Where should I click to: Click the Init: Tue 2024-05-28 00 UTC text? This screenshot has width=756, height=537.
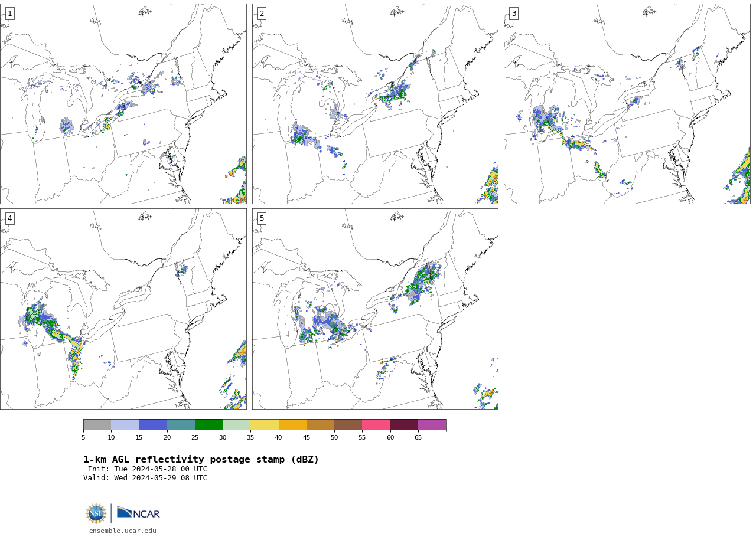coord(148,470)
